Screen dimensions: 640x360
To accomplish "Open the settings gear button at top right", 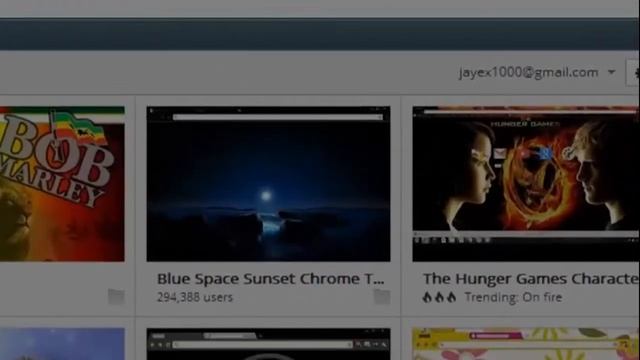I will tap(633, 73).
